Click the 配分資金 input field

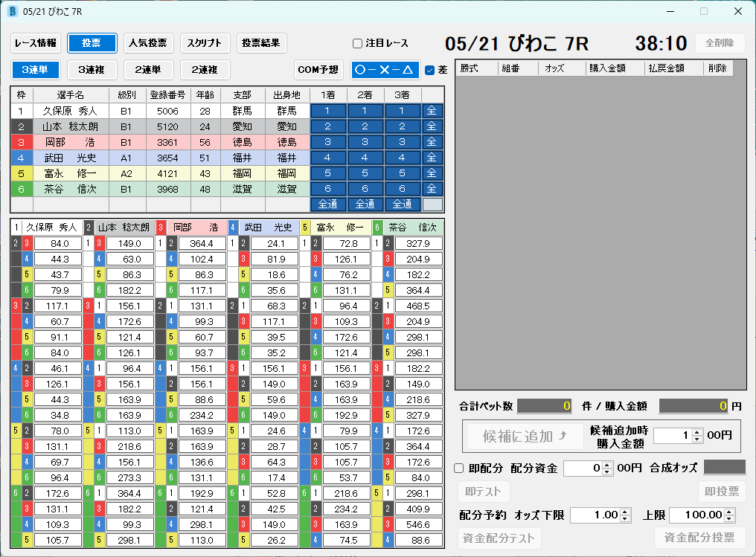(583, 468)
